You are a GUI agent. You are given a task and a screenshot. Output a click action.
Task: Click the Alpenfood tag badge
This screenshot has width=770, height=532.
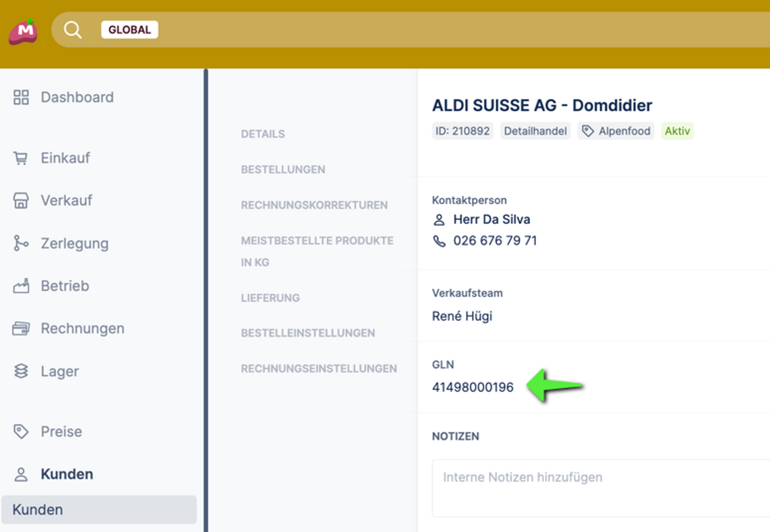[616, 131]
